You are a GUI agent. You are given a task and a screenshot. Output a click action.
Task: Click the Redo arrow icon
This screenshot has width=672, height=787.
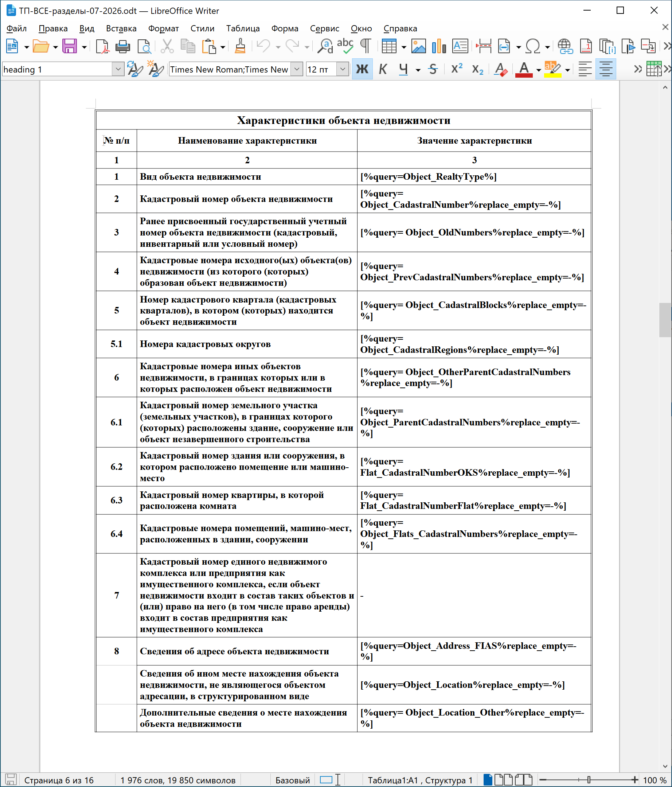[292, 46]
